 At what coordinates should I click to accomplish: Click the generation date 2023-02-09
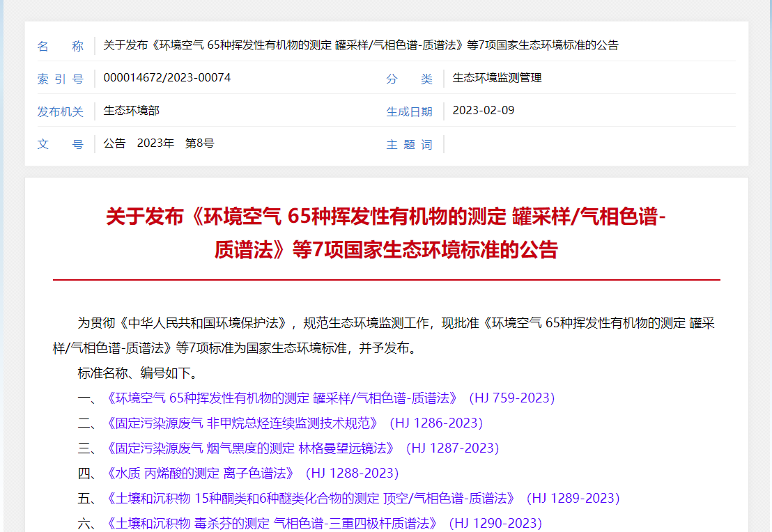click(483, 111)
